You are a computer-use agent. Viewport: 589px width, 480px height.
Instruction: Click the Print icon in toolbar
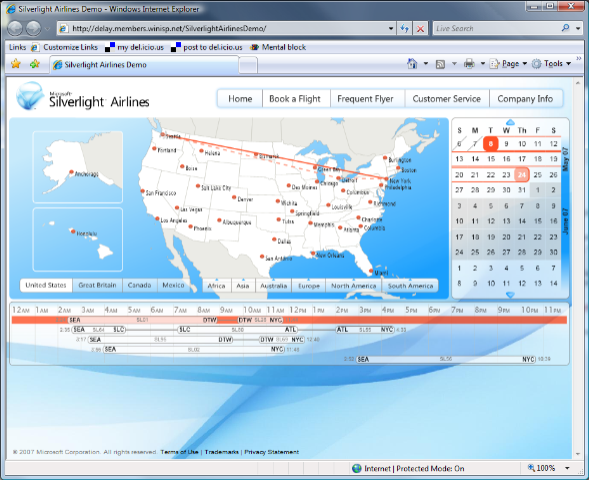tap(469, 64)
